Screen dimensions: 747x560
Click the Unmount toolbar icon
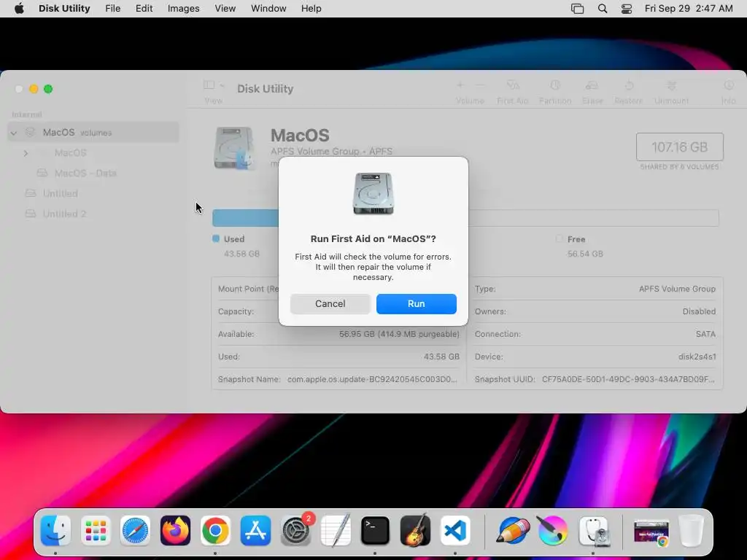tap(671, 85)
